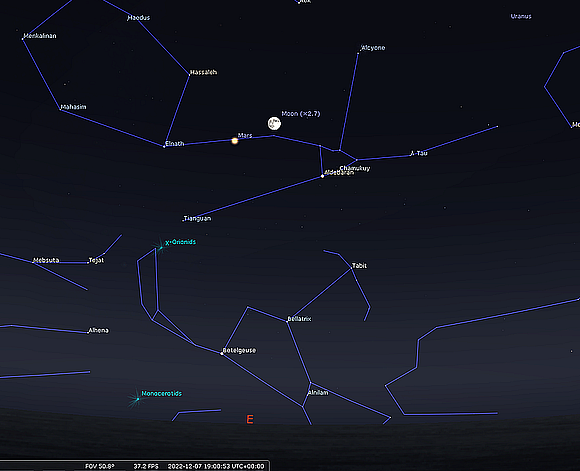Click the date and time display
580x471 pixels.
pyautogui.click(x=216, y=466)
